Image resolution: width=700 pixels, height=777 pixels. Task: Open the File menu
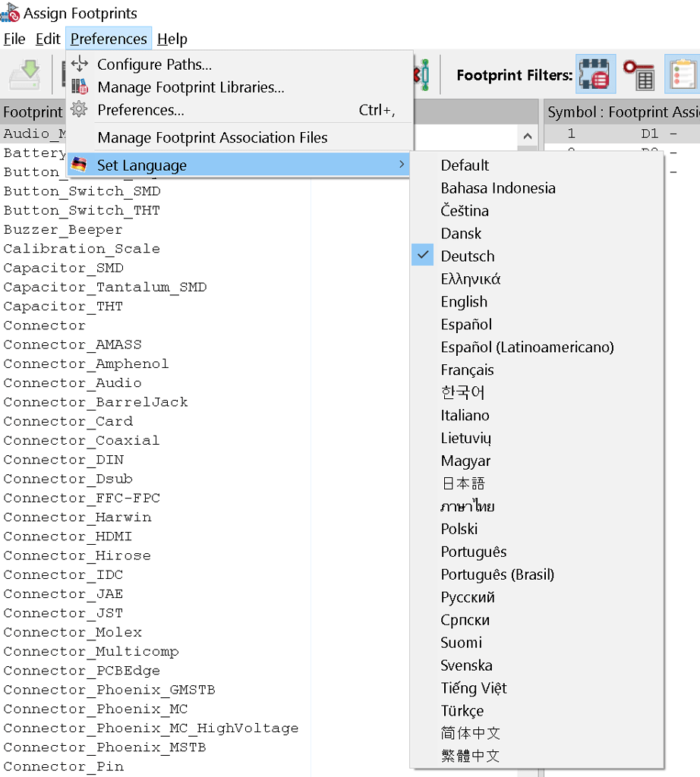[x=14, y=39]
